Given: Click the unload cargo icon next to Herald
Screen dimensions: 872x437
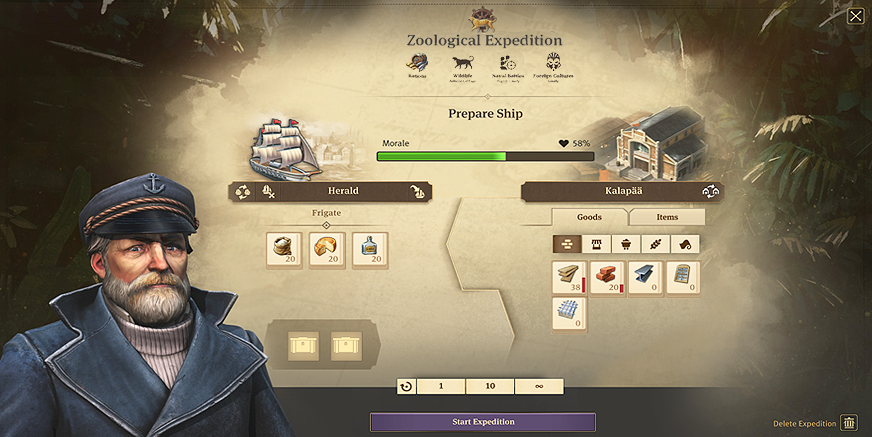Looking at the screenshot, I should pyautogui.click(x=268, y=192).
